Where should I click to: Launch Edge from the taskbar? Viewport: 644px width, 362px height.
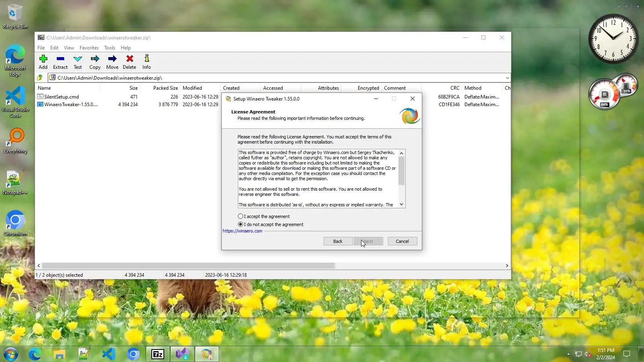pos(35,354)
